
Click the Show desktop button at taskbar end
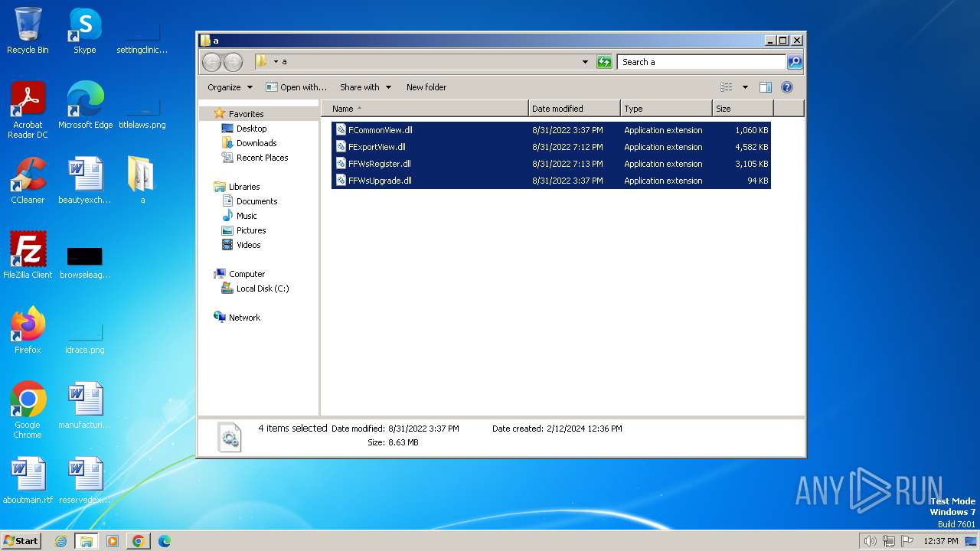[x=972, y=541]
